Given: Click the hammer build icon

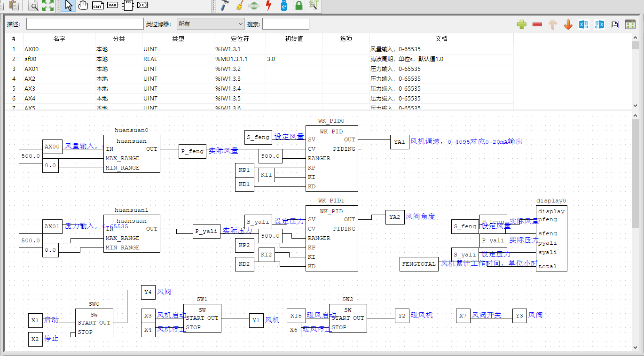Looking at the screenshot, I should (224, 6).
